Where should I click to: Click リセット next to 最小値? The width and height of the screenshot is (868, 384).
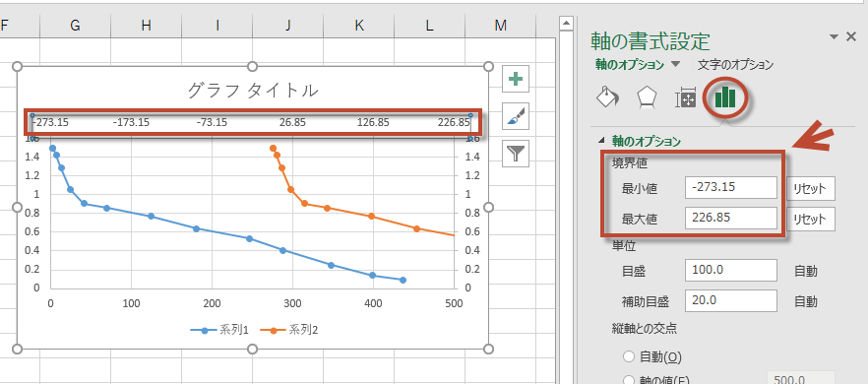coord(811,189)
